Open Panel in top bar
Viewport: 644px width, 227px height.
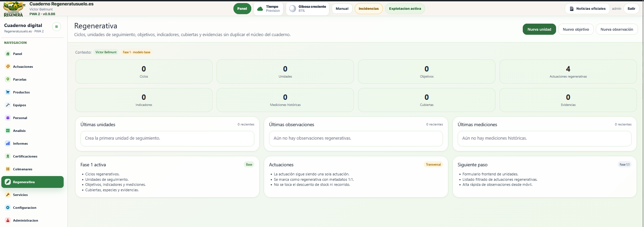242,9
